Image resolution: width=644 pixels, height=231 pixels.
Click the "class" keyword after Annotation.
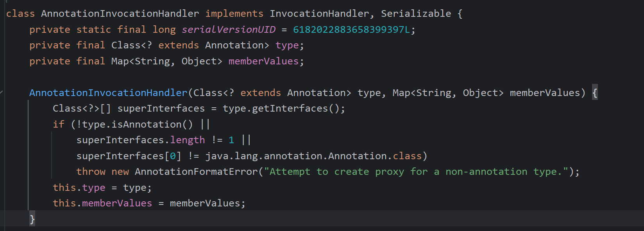[x=407, y=156]
